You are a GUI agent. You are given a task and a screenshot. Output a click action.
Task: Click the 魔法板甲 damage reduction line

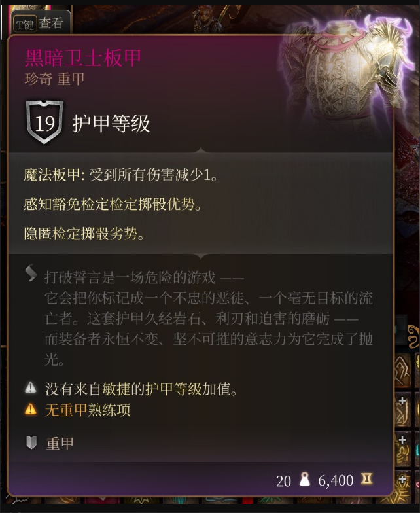click(120, 175)
